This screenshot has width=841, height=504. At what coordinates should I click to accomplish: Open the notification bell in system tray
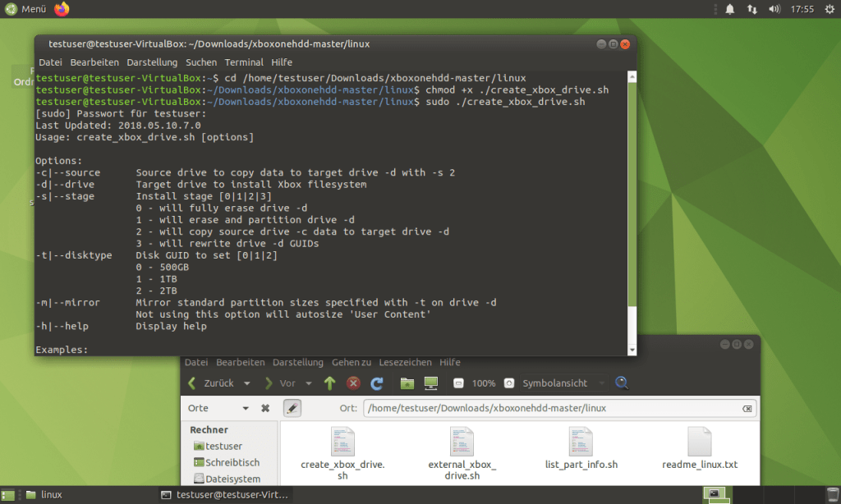[730, 9]
